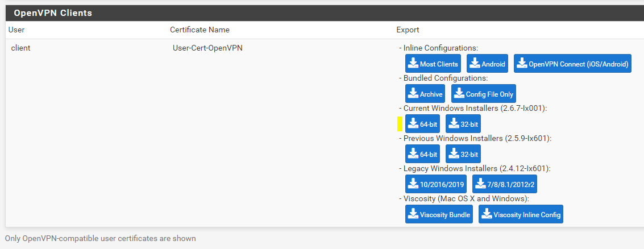Viewport: 644px width, 249px height.
Task: Select Current Windows Installers (2.6.7-Ix001) label
Action: point(474,109)
